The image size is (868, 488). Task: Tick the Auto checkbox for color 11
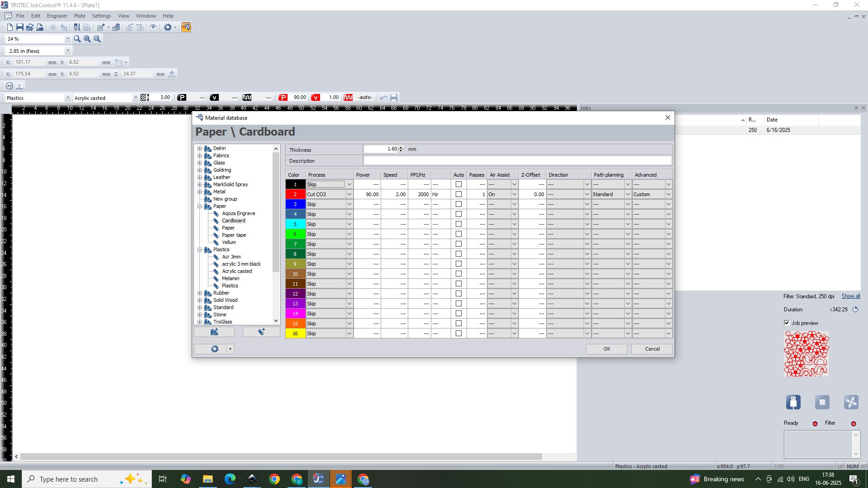point(458,284)
